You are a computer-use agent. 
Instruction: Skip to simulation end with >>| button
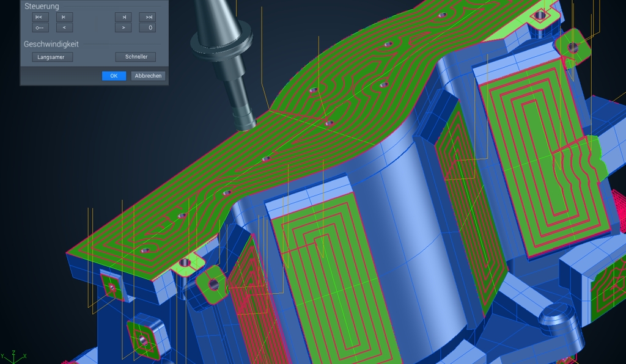click(x=147, y=17)
